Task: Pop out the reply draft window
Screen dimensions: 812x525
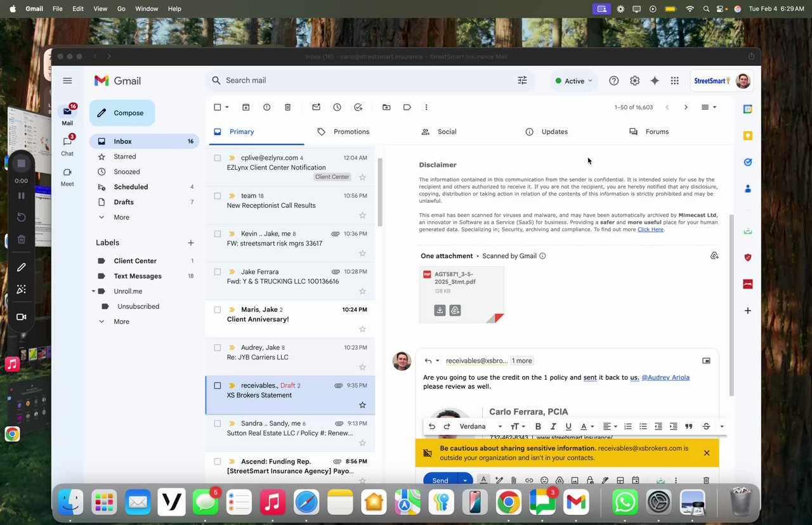Action: tap(706, 361)
